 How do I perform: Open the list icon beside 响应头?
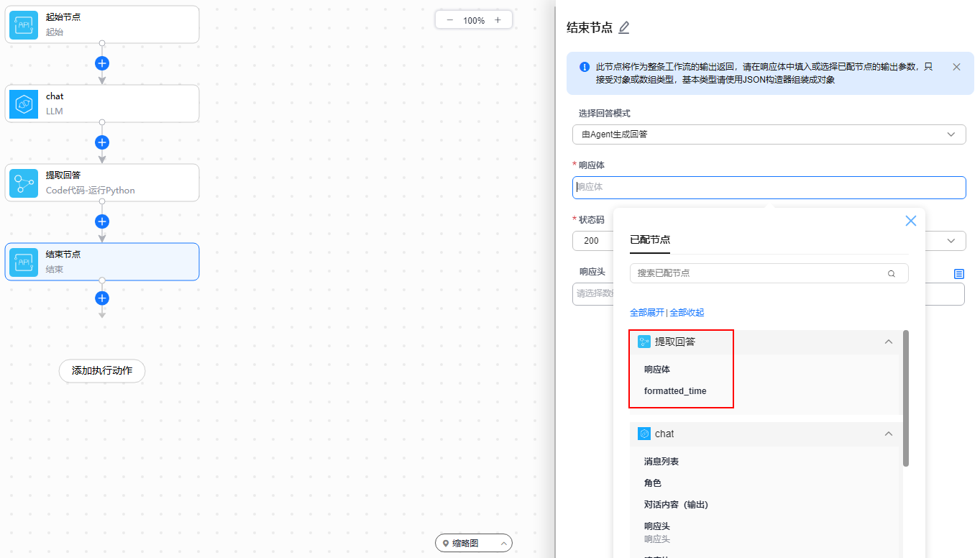pos(958,273)
